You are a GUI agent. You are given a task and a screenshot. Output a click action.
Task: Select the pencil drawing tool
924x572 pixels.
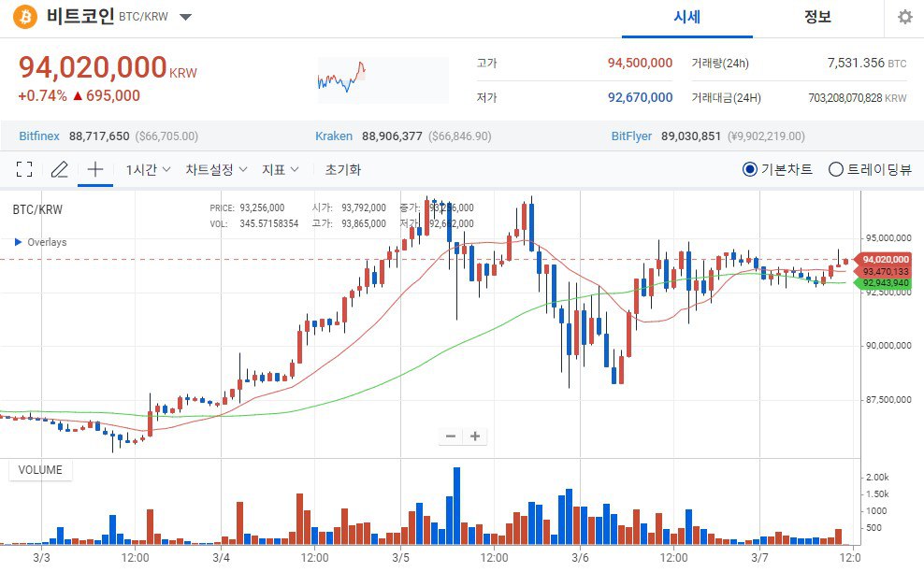click(59, 170)
